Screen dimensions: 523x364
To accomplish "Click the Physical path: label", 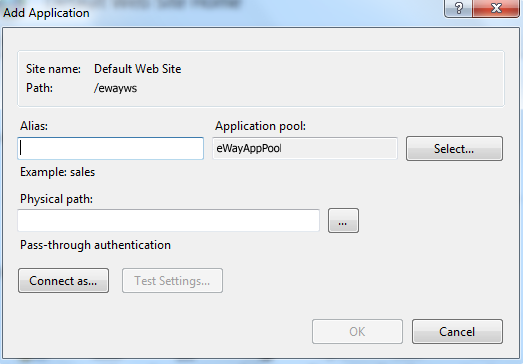I will (56, 199).
